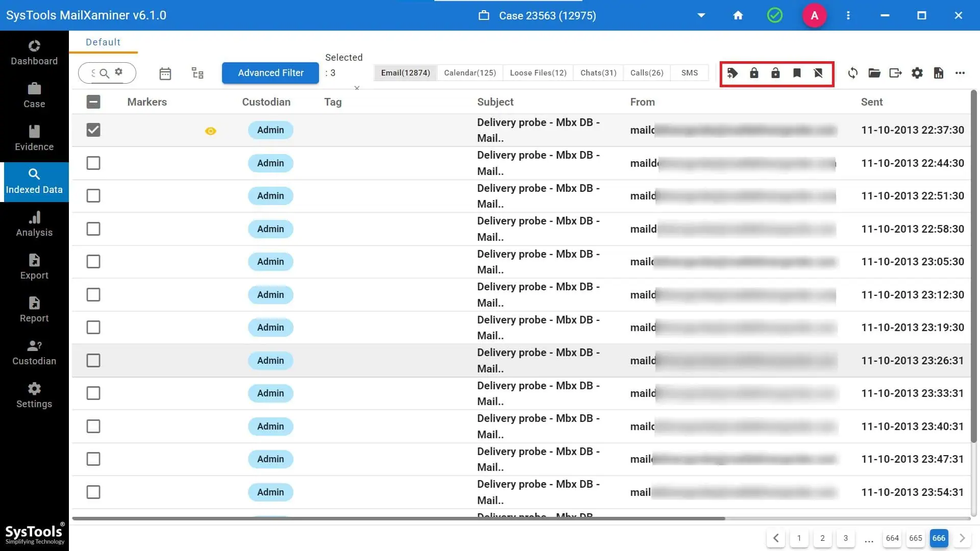Check the 23:26:31 email row checkbox
Viewport: 980px width, 551px height.
[x=93, y=360]
